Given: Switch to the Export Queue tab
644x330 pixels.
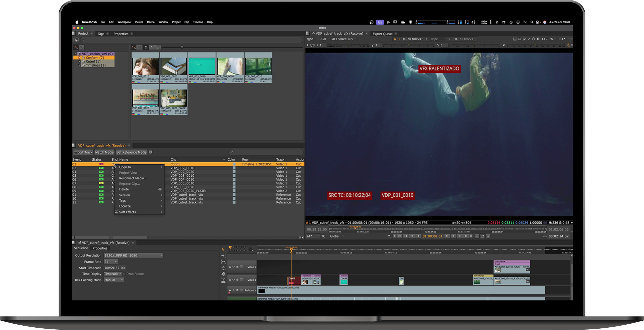Looking at the screenshot, I should [382, 34].
